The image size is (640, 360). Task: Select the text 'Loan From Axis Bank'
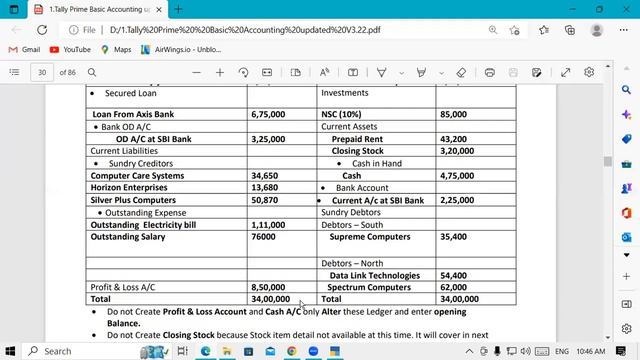tap(133, 114)
